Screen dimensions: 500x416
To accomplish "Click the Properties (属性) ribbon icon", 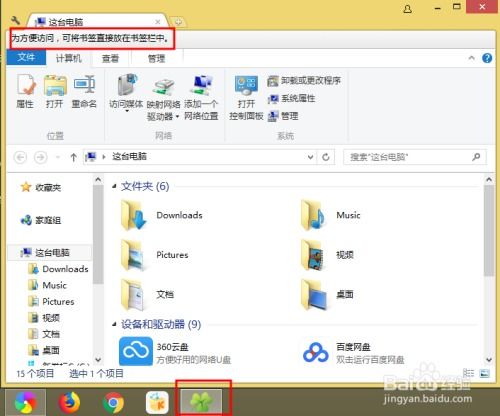I will (x=26, y=91).
